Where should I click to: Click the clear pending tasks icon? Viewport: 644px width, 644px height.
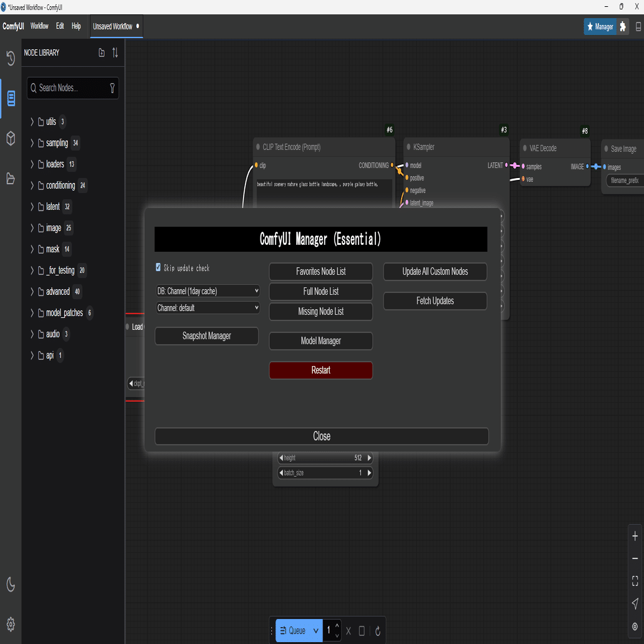coord(362,631)
